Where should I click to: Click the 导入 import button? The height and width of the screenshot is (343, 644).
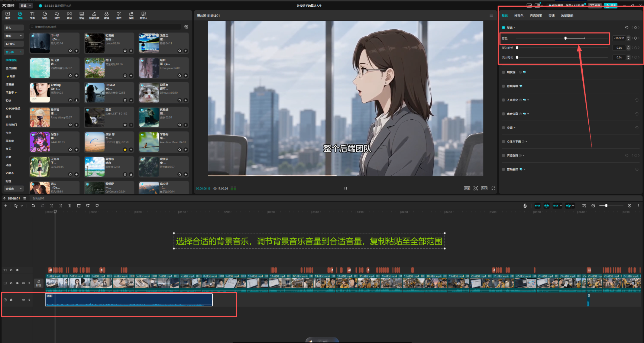(14, 28)
